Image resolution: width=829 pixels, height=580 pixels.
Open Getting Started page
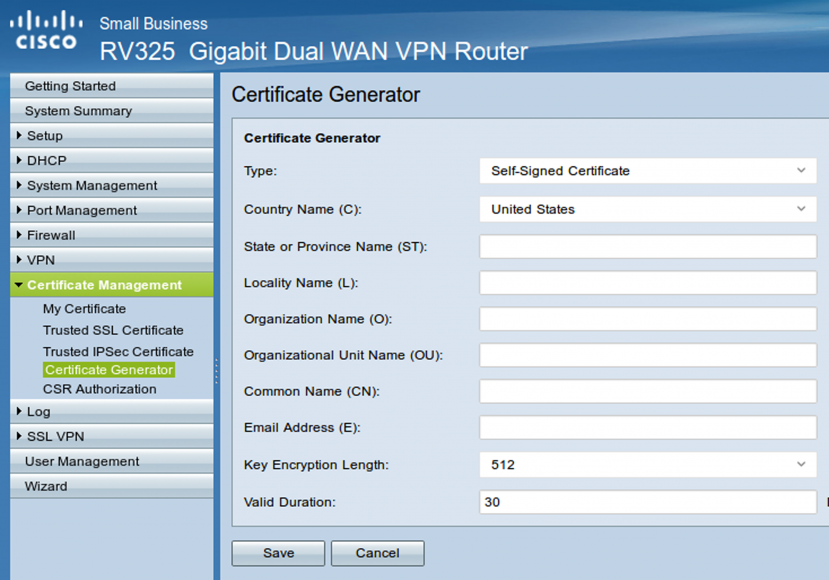(112, 86)
